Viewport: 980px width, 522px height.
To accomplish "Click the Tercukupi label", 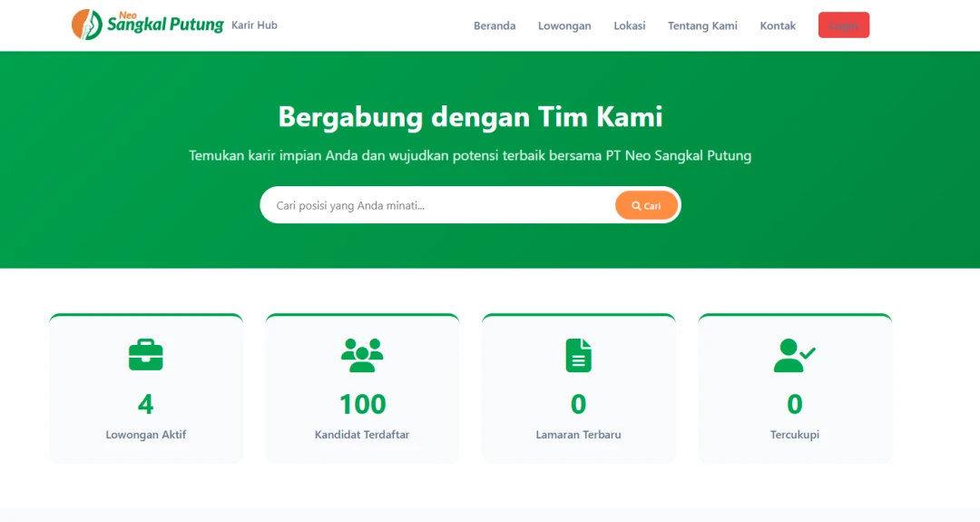I will (x=794, y=435).
